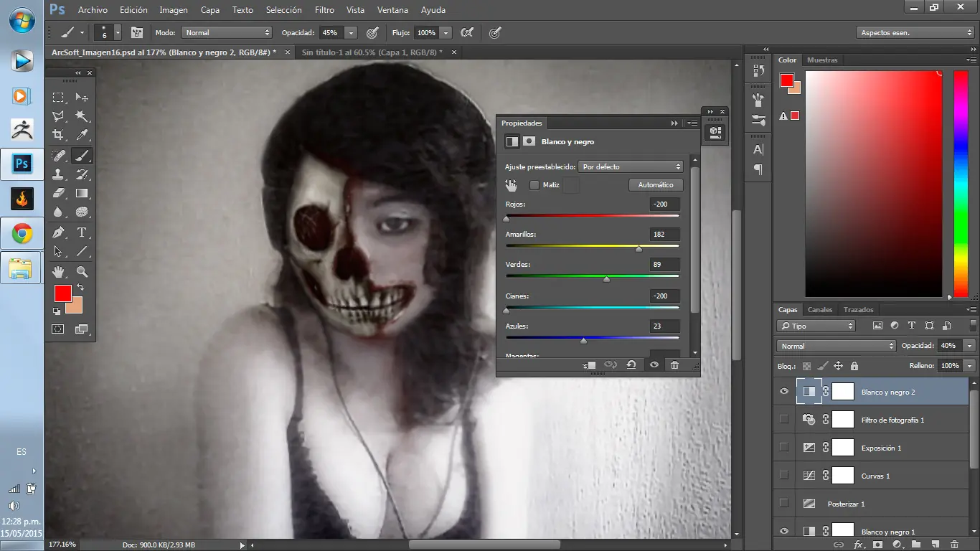Select the Zoom tool

[82, 271]
